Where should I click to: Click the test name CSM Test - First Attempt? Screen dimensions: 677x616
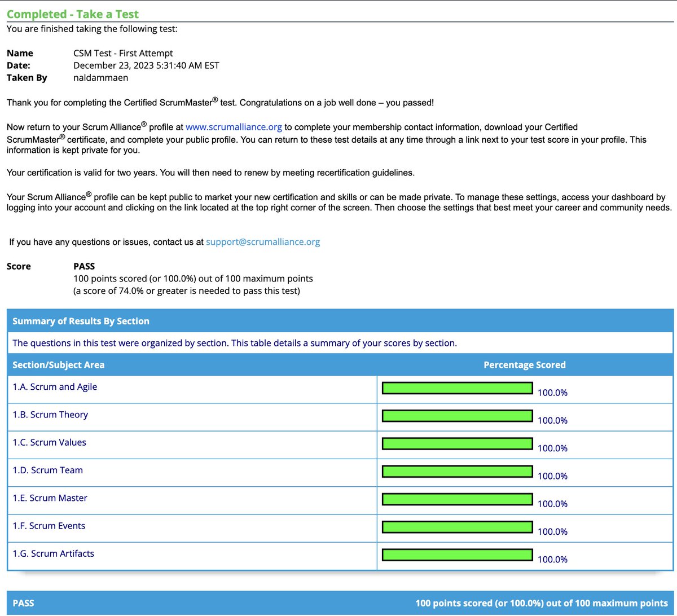123,53
